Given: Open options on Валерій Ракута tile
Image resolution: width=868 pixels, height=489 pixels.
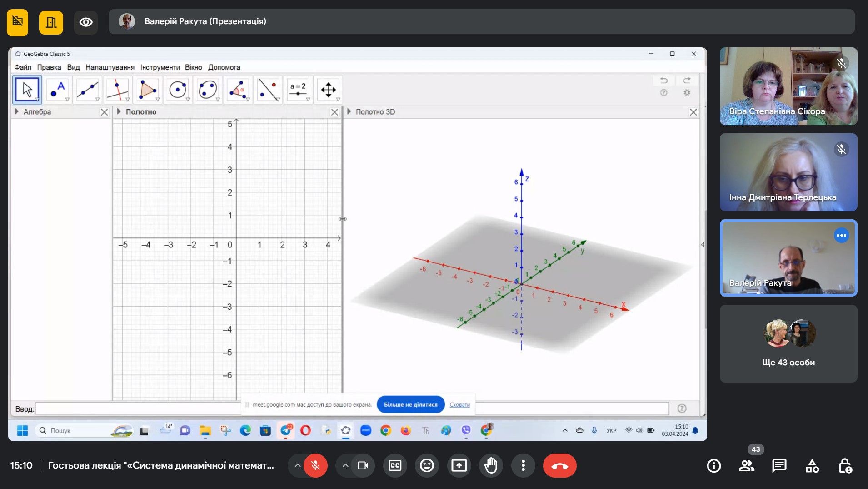Looking at the screenshot, I should click(841, 235).
